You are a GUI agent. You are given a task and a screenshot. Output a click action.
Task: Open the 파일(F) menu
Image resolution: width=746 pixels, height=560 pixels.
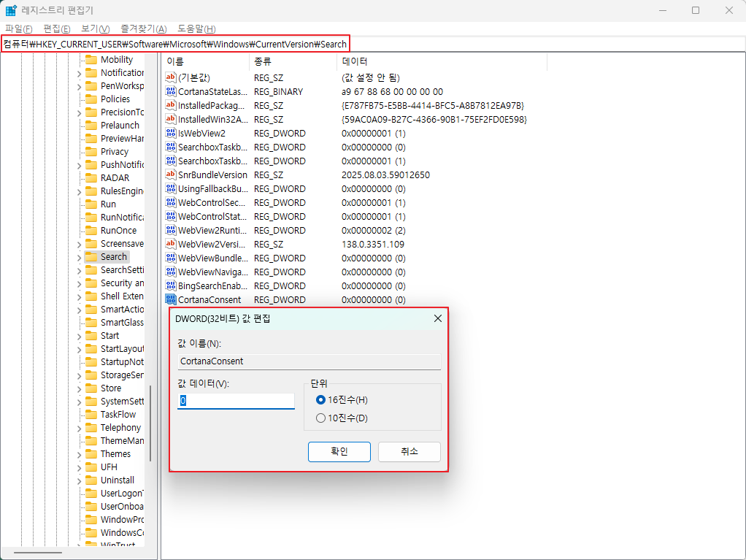[x=18, y=28]
